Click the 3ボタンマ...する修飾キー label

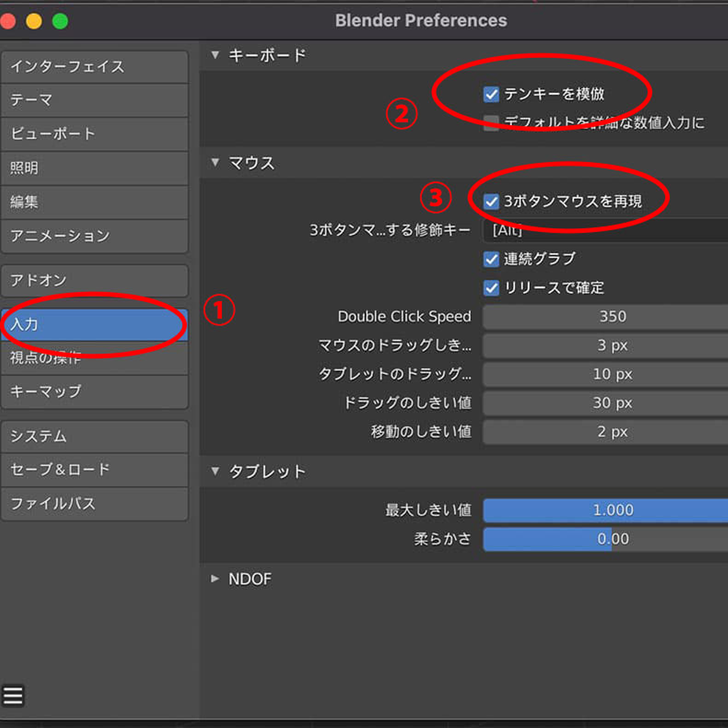pyautogui.click(x=390, y=231)
